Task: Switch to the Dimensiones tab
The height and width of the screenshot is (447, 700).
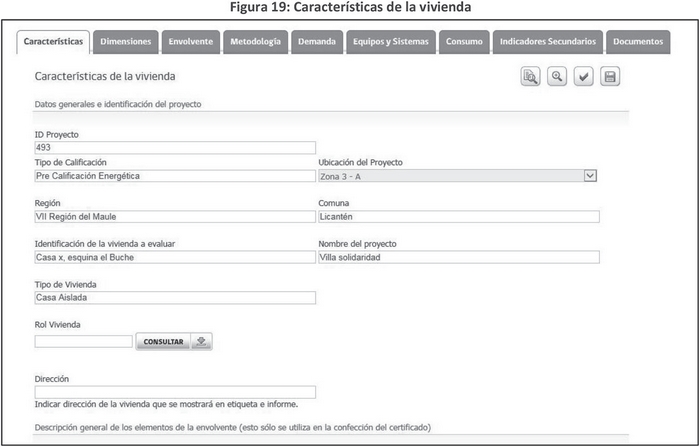Action: [x=126, y=42]
